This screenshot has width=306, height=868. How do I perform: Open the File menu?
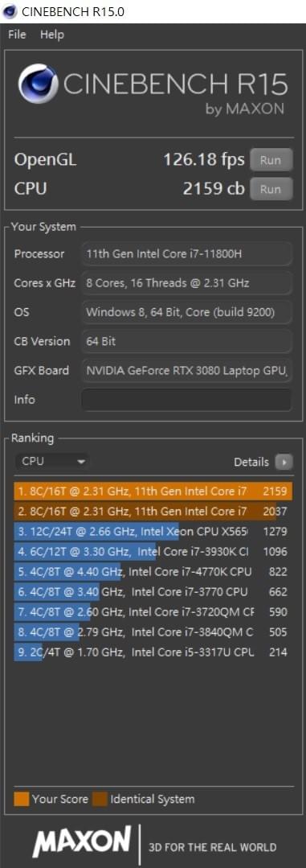pos(17,35)
